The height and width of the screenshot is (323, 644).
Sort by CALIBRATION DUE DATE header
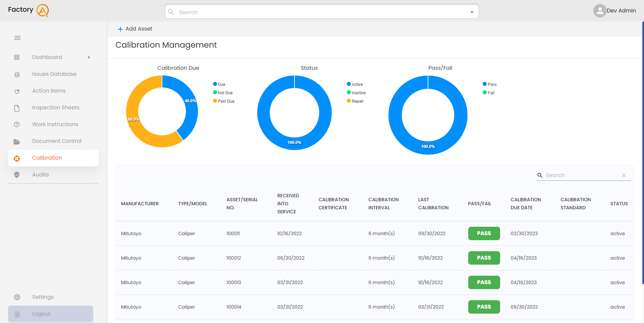coord(526,204)
